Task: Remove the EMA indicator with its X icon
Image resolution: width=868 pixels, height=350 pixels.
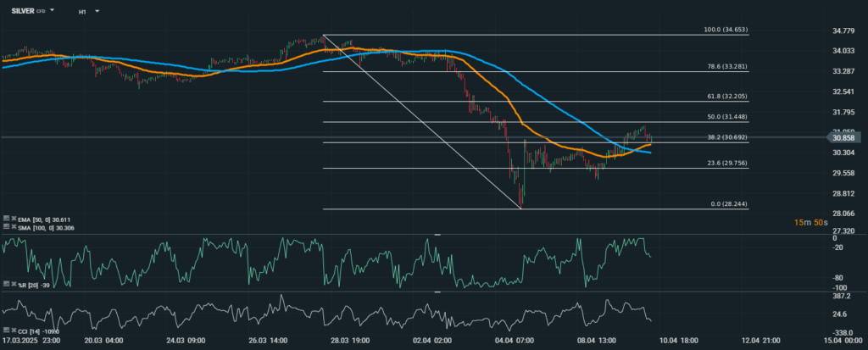Action: coord(12,218)
